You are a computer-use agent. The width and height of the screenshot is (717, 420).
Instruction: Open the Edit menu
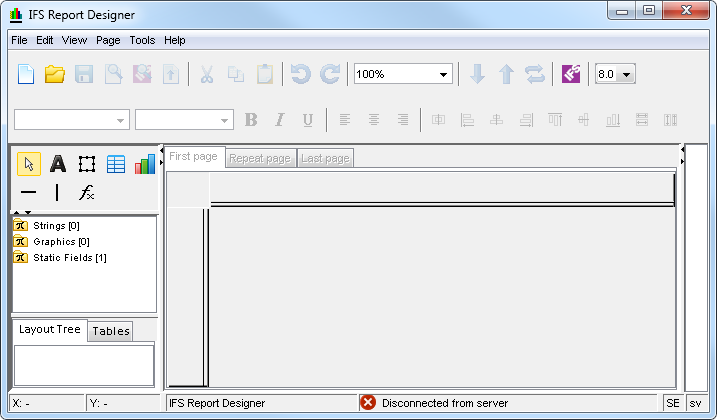pyautogui.click(x=45, y=40)
